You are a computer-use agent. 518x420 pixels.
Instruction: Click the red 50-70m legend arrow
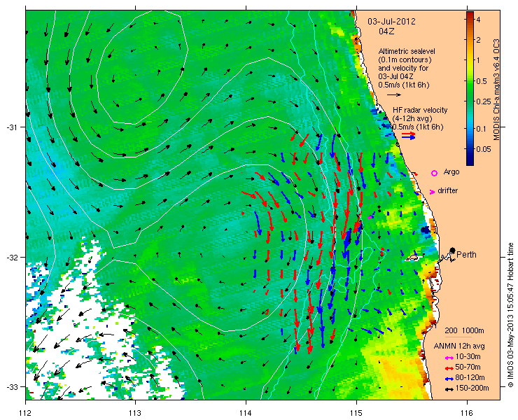[449, 367]
